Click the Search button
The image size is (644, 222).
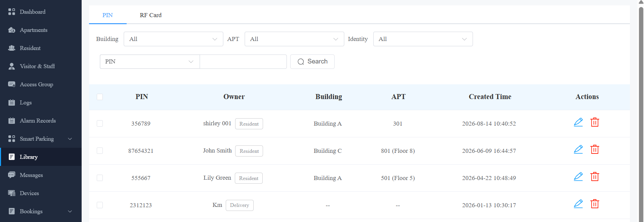(x=312, y=61)
